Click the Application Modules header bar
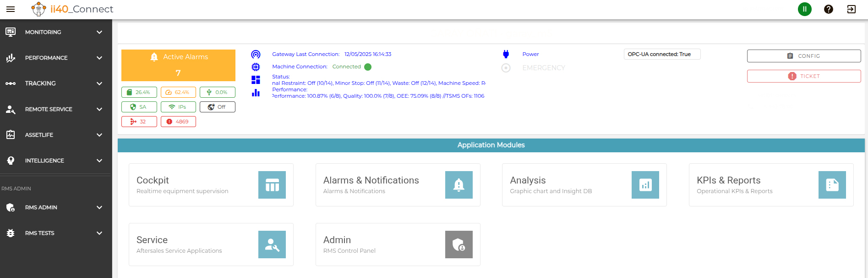Image resolution: width=868 pixels, height=278 pixels. [491, 145]
